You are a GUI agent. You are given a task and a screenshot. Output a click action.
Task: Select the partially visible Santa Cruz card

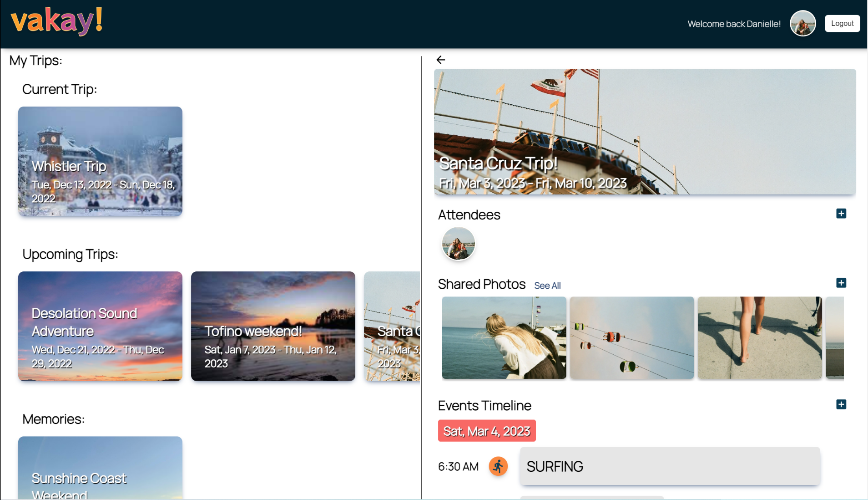tap(392, 326)
